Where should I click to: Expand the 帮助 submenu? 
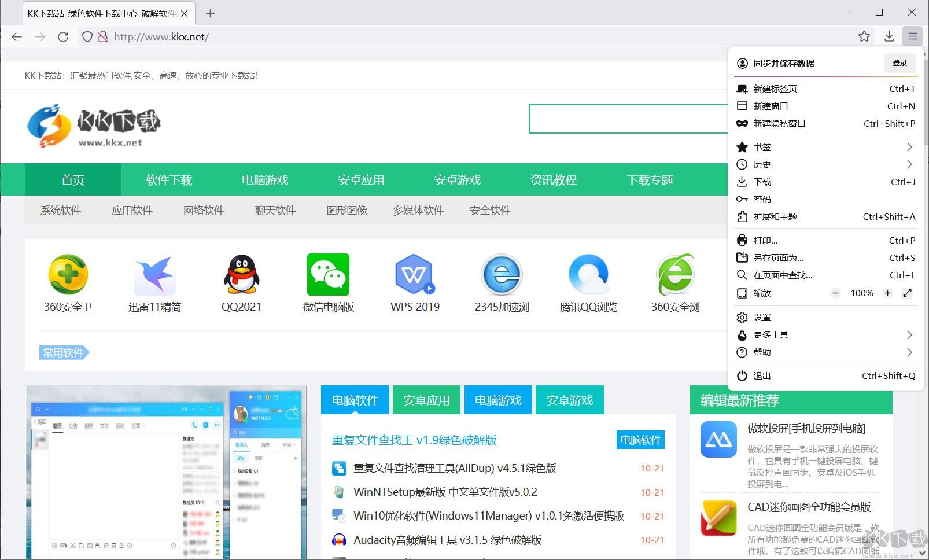pyautogui.click(x=825, y=352)
